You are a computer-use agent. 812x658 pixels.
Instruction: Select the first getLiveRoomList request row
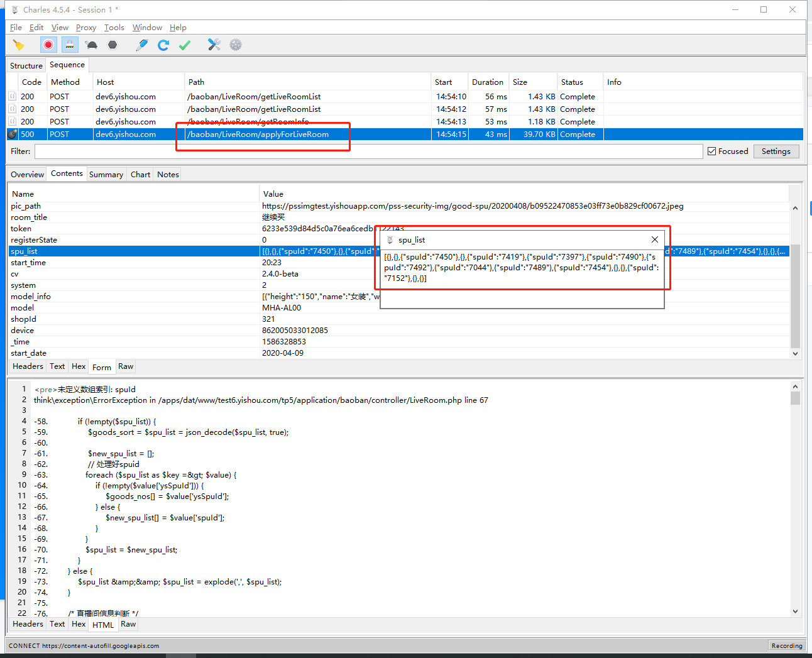pyautogui.click(x=405, y=97)
